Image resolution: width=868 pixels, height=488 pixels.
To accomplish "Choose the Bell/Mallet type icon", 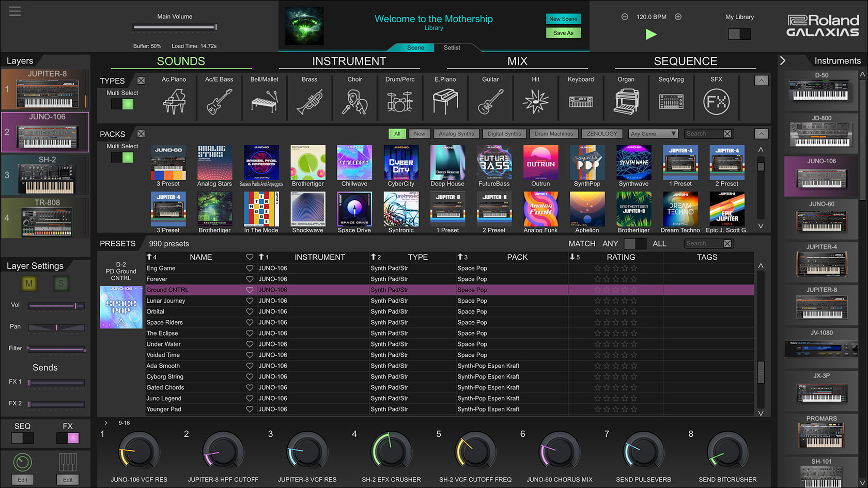I will tap(265, 101).
